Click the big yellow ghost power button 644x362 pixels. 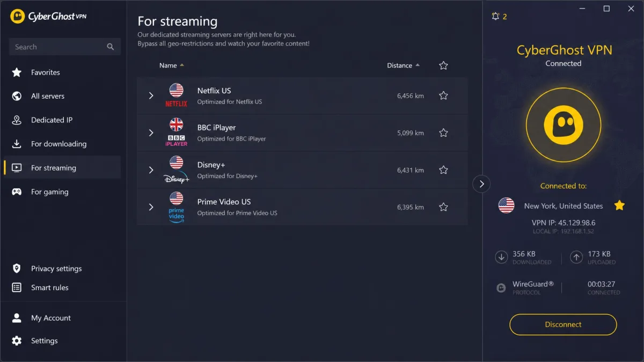point(563,124)
